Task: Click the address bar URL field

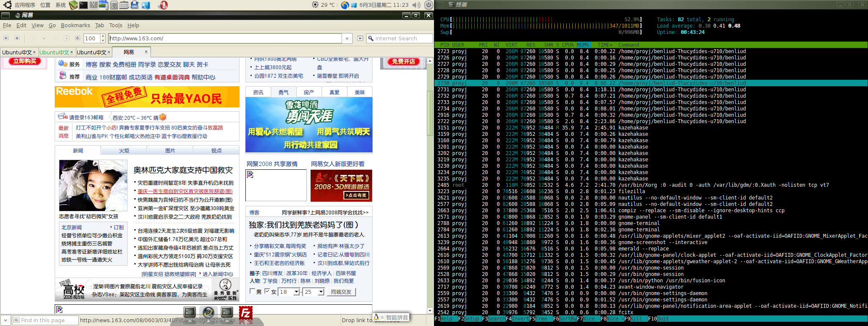Action: (x=225, y=38)
